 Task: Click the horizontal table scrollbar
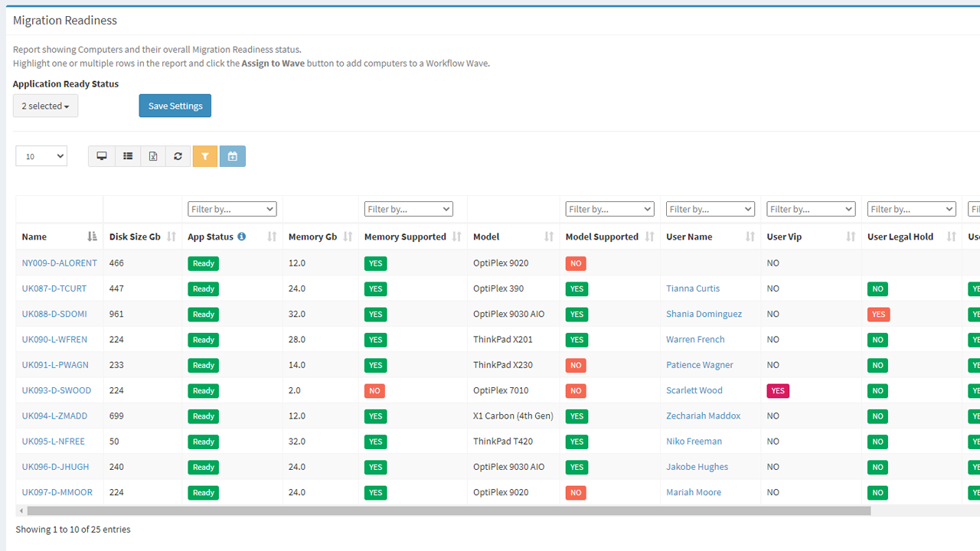click(448, 510)
